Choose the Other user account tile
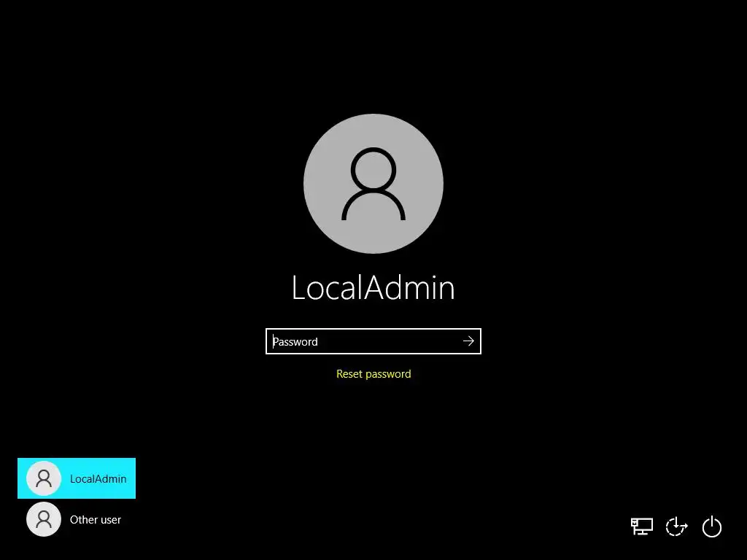Viewport: 747px width, 560px height. pos(77,519)
